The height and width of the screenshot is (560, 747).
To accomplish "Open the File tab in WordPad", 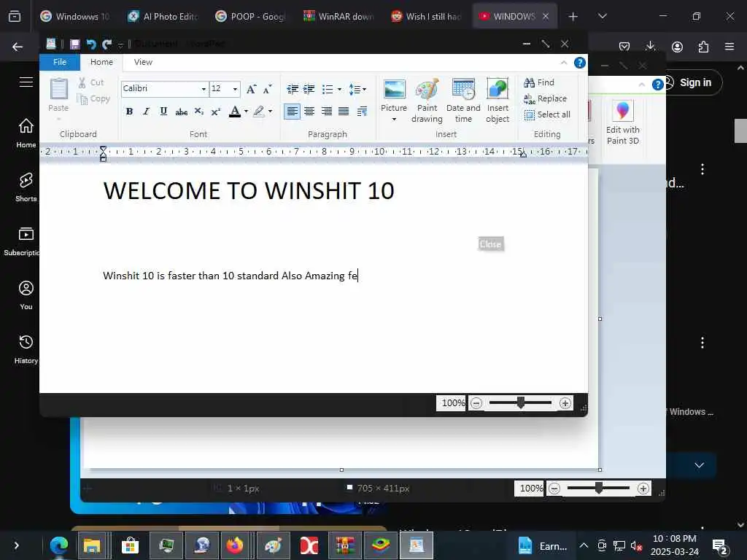I will (x=60, y=62).
